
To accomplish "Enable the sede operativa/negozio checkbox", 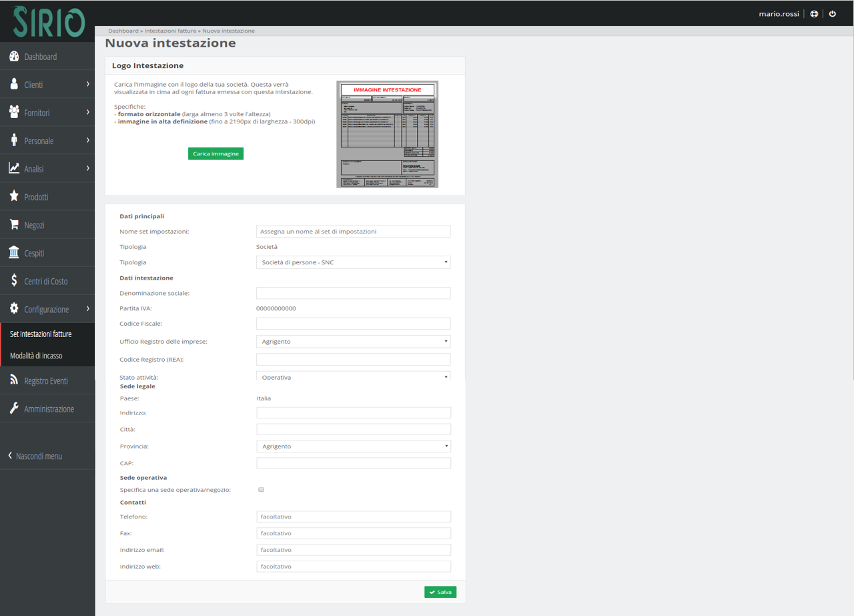I will [262, 490].
